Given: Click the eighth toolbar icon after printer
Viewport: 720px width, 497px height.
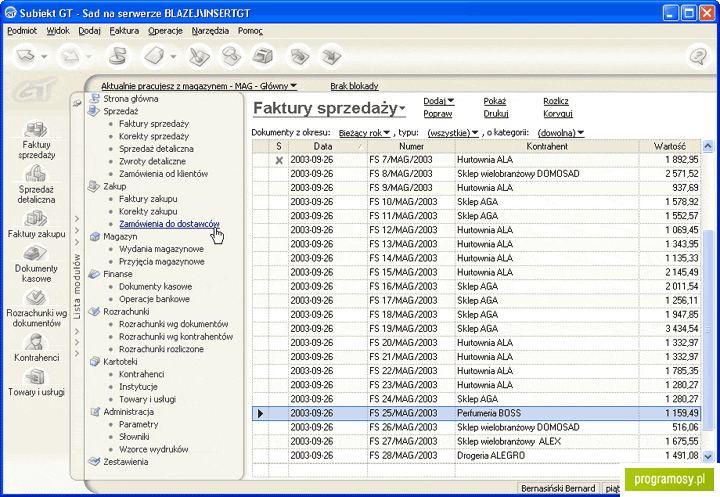Looking at the screenshot, I should [x=298, y=56].
